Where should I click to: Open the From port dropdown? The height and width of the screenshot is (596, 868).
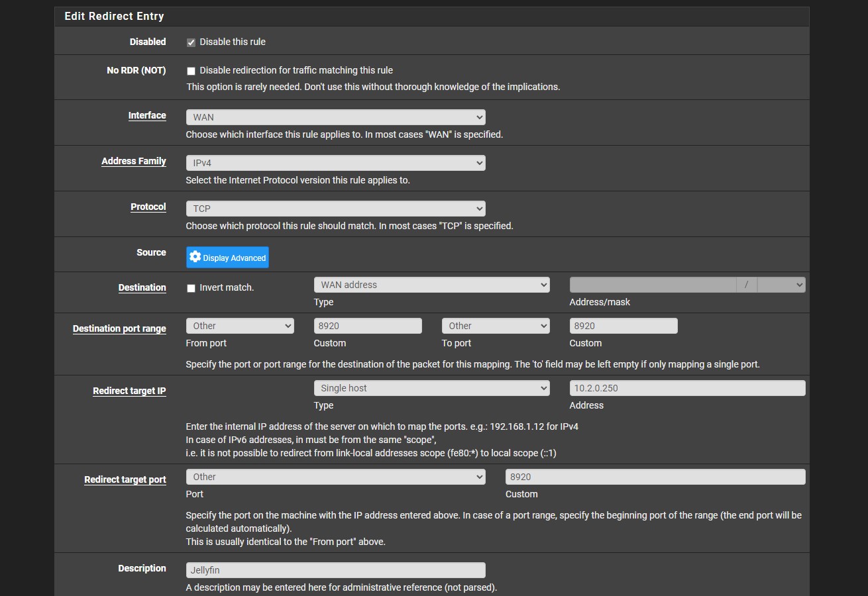pos(240,326)
